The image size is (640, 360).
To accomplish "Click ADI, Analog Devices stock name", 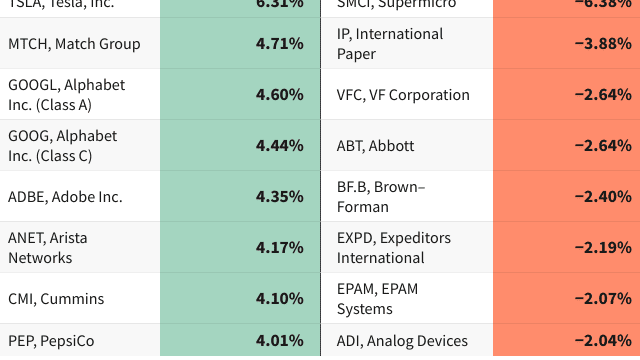I will [x=402, y=341].
